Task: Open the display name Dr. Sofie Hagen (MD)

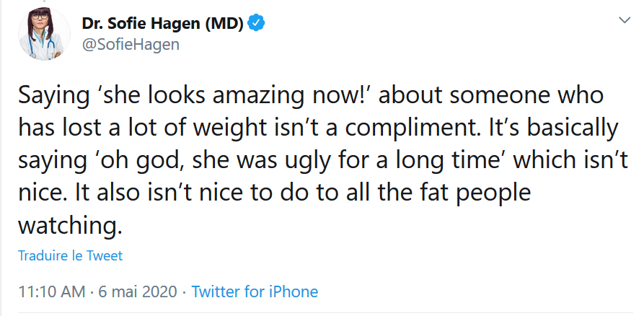Action: tap(163, 24)
